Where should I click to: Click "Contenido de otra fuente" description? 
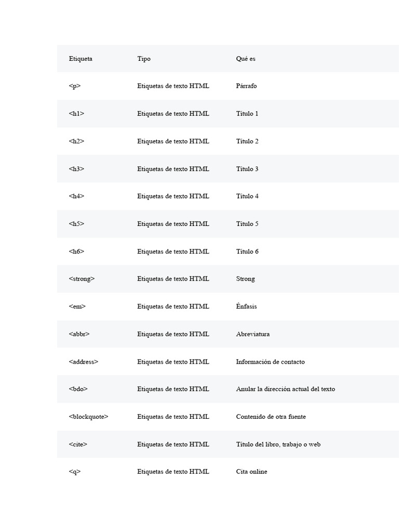pyautogui.click(x=271, y=417)
